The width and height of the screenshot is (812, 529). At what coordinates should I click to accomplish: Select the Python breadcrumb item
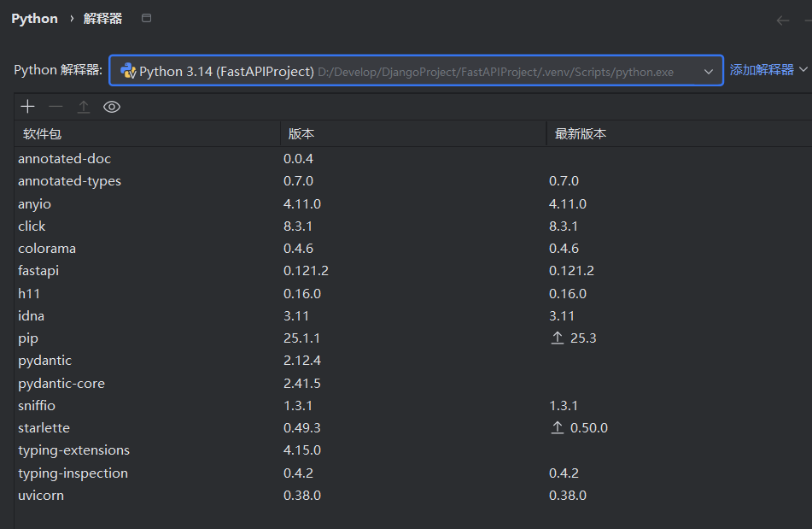[33, 18]
